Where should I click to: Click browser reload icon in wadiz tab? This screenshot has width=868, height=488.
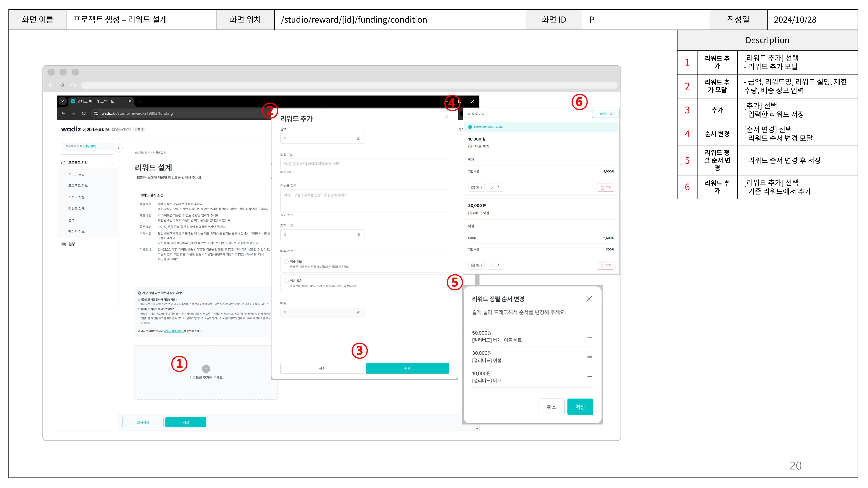[84, 113]
